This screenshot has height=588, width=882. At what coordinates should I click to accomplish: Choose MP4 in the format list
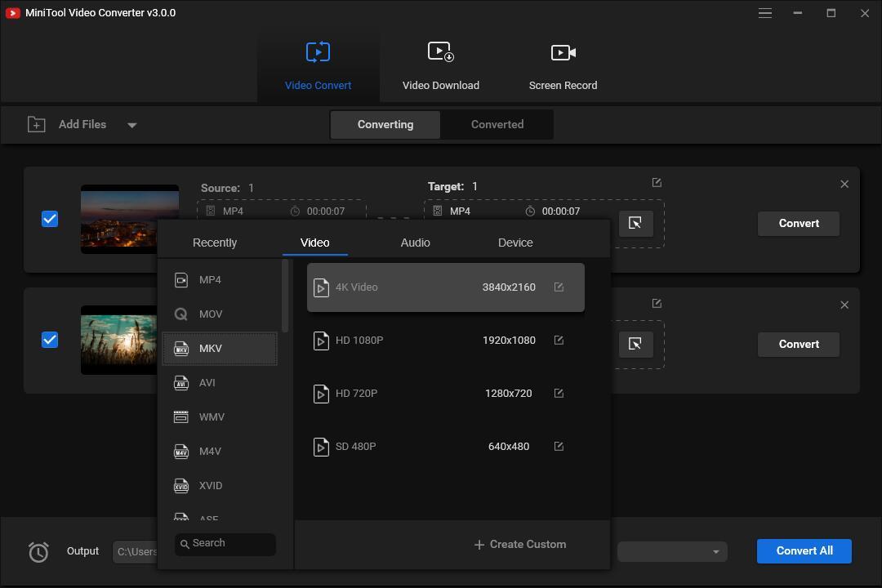220,279
